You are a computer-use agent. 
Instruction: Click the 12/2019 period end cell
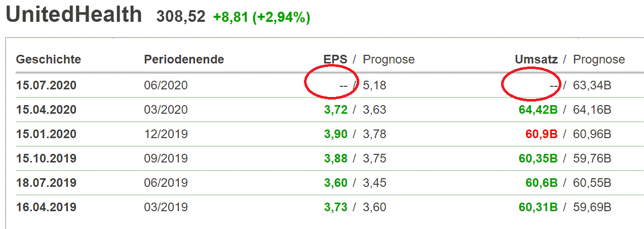click(x=166, y=134)
